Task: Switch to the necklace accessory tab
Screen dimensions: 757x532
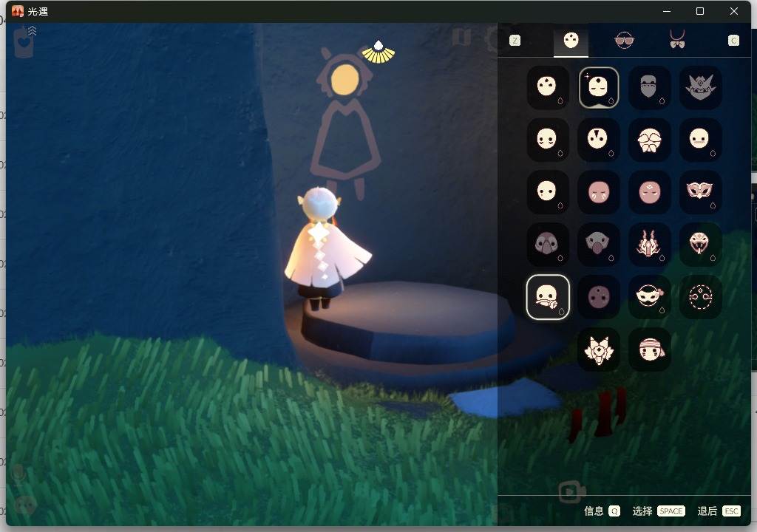Action: pos(677,40)
